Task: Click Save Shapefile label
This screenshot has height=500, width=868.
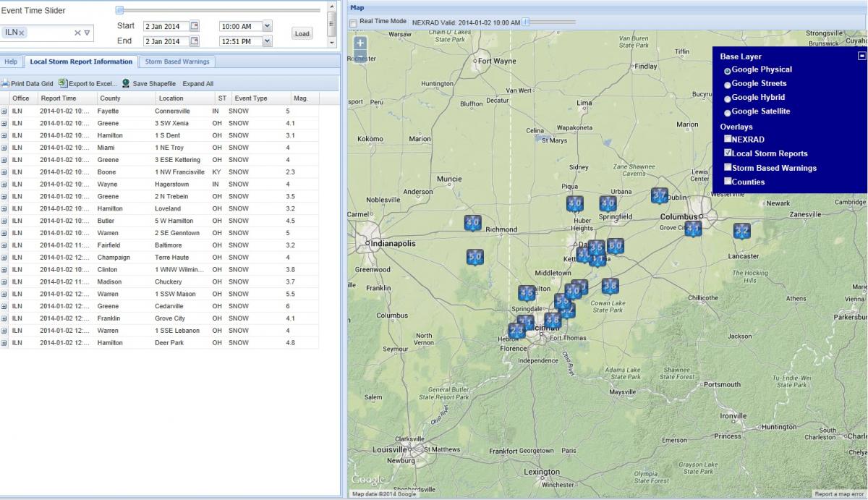Action: tap(154, 84)
